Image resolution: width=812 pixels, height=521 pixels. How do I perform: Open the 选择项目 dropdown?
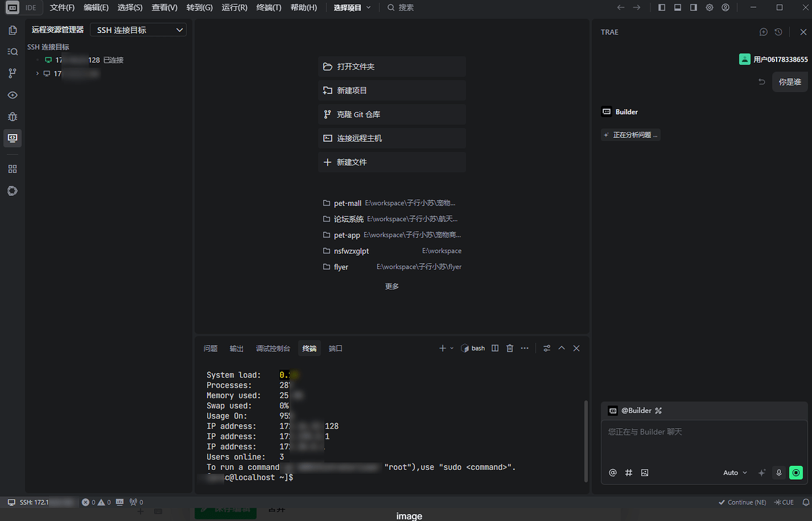pos(352,8)
